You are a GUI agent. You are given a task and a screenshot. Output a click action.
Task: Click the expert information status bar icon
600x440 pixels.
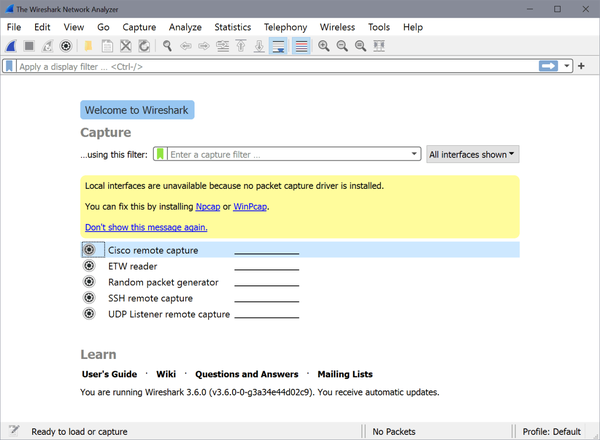point(14,430)
